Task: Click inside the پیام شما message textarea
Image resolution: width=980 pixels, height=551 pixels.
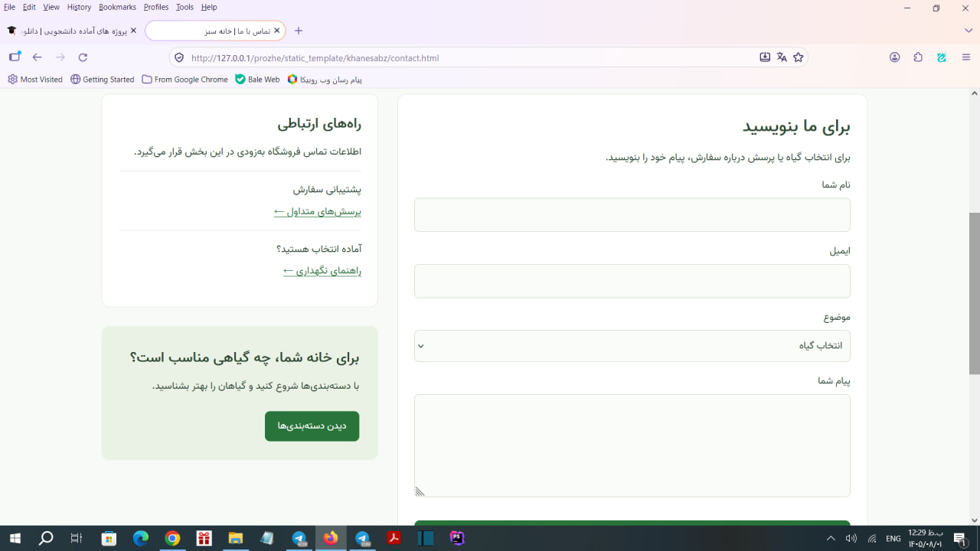Action: click(x=632, y=445)
